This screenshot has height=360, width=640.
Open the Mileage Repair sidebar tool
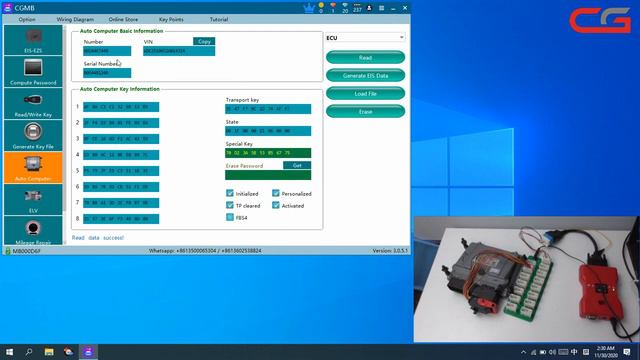(x=33, y=231)
